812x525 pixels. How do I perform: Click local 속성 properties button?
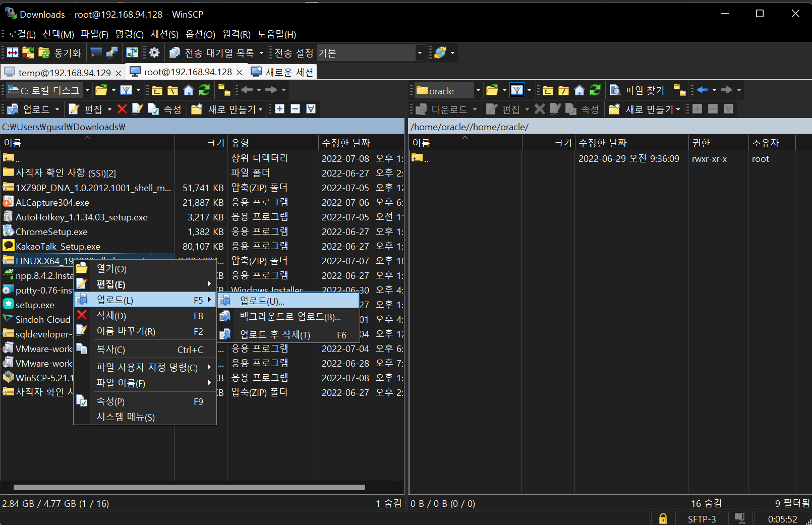164,109
